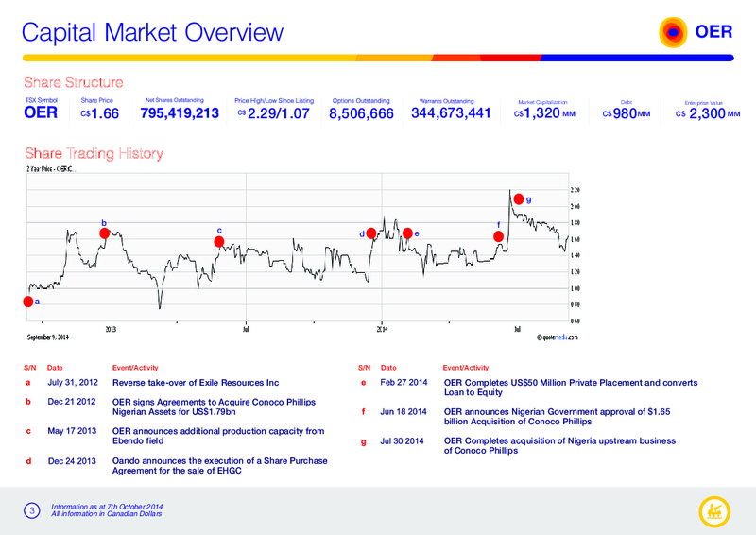Click the date Jun 18 2014
756x535 pixels.
(x=404, y=412)
